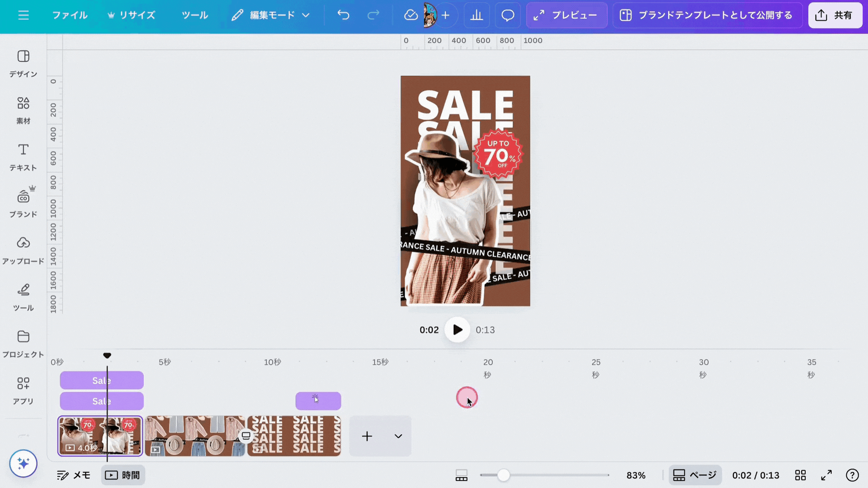Open the 素材 elements panel

(23, 110)
